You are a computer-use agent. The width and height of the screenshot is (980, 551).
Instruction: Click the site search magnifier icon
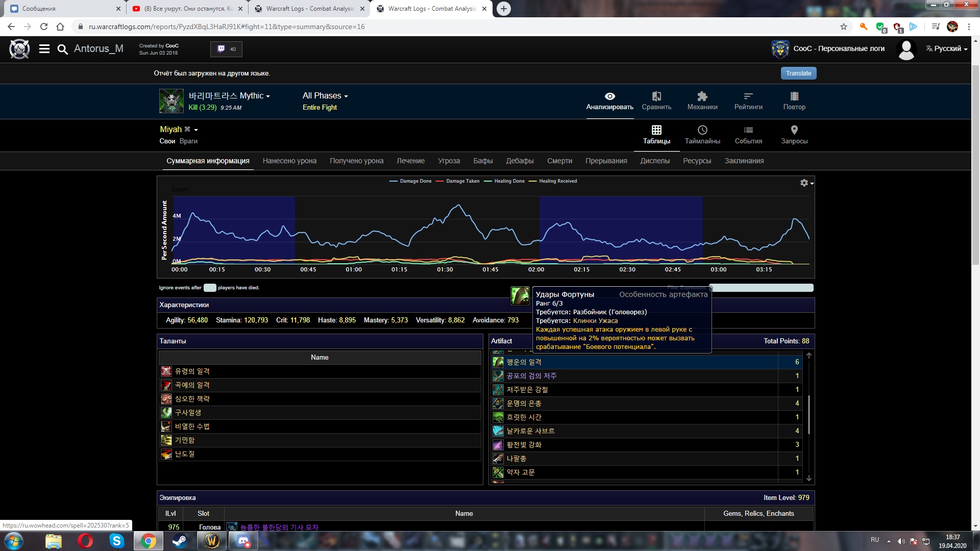click(62, 49)
